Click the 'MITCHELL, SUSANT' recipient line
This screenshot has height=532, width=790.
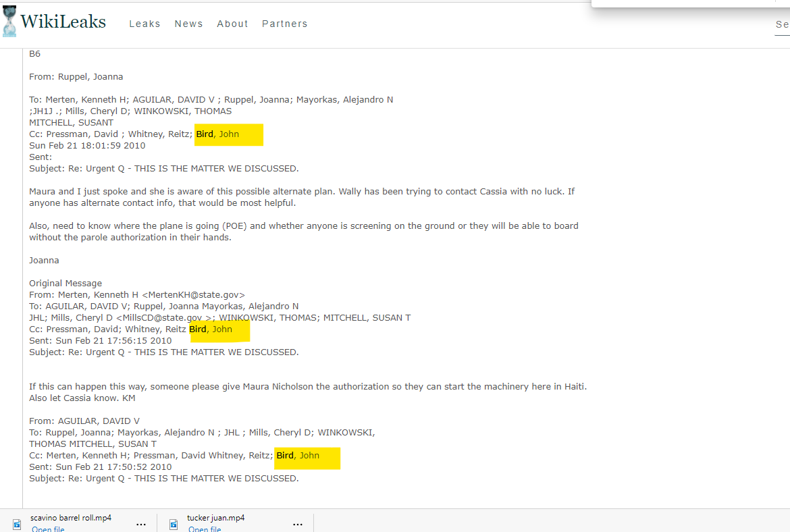[x=71, y=122]
